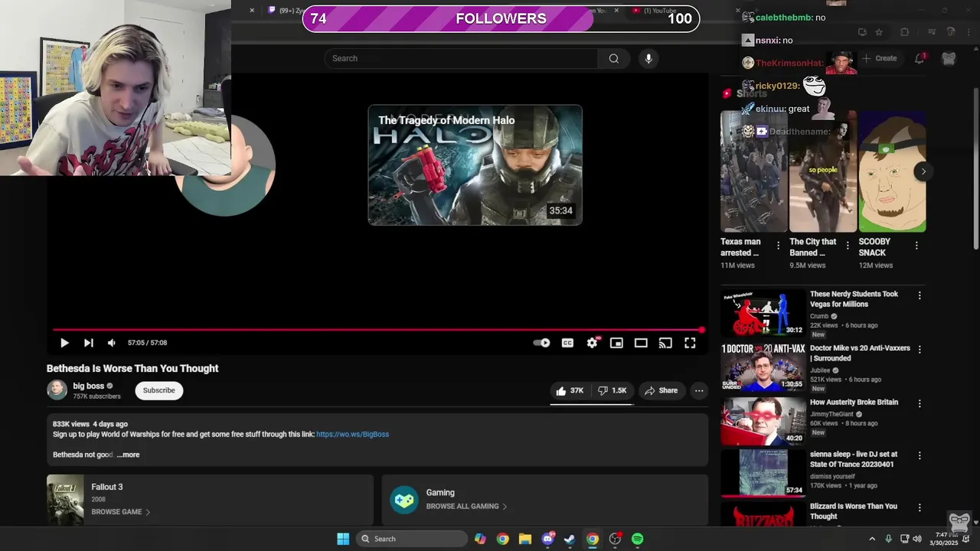Toggle the autoplay switch
Image resolution: width=980 pixels, height=551 pixels.
click(x=542, y=343)
